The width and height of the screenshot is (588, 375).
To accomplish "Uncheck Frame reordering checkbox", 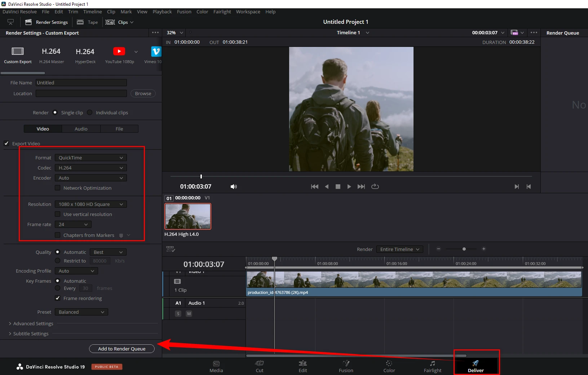I will coord(57,298).
